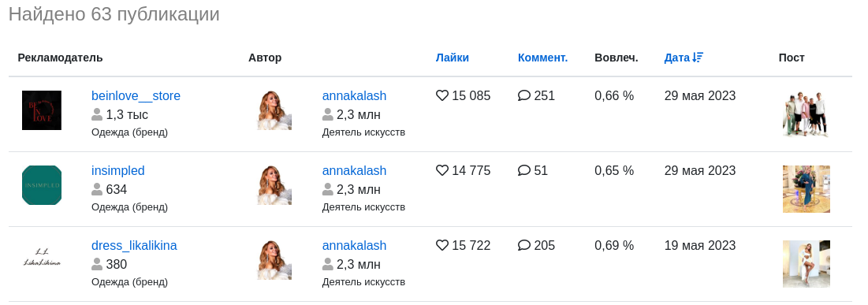Open the 19 мая 2023 post thumbnail

coord(806,264)
